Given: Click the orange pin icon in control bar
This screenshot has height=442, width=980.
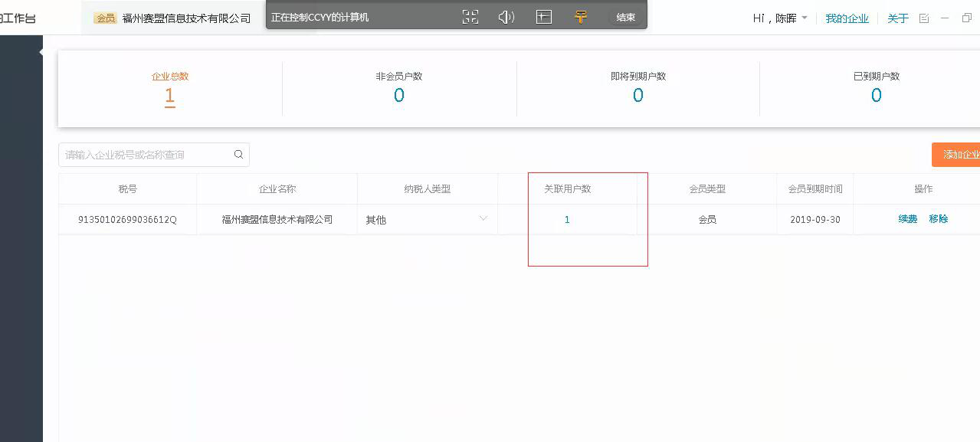Looking at the screenshot, I should tap(581, 17).
